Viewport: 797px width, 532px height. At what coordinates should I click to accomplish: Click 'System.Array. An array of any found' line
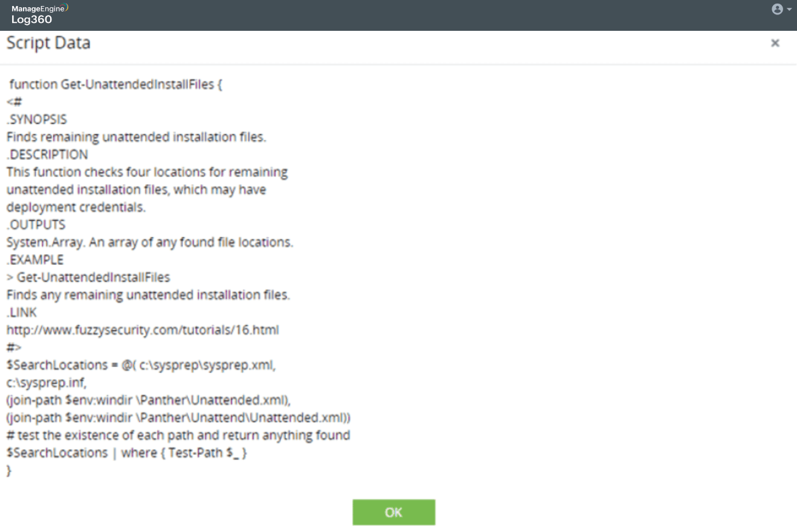point(149,242)
